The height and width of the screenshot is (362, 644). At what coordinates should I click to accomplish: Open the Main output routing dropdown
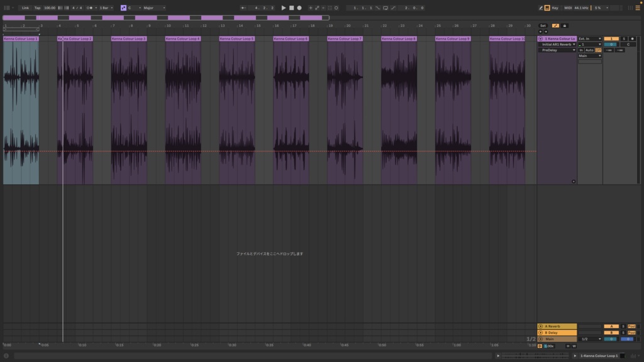[x=590, y=56]
